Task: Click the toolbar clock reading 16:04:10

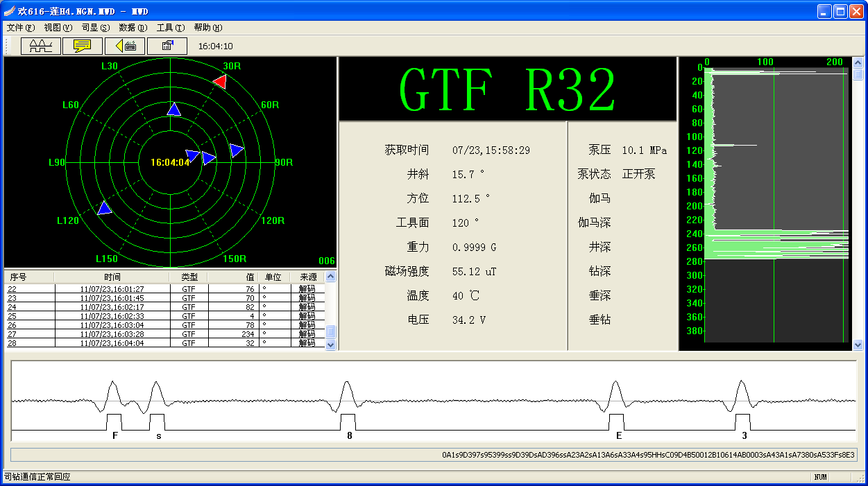Action: tap(216, 46)
